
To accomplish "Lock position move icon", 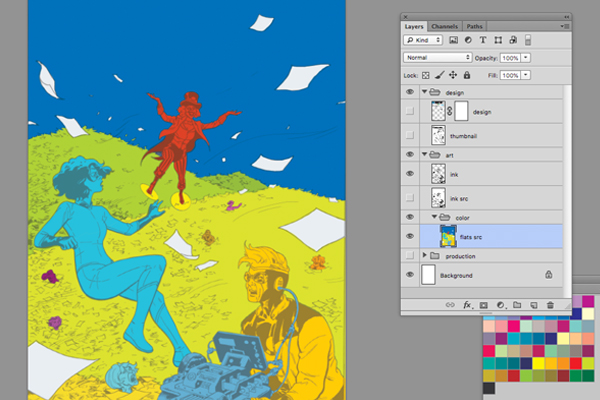I will pos(453,75).
